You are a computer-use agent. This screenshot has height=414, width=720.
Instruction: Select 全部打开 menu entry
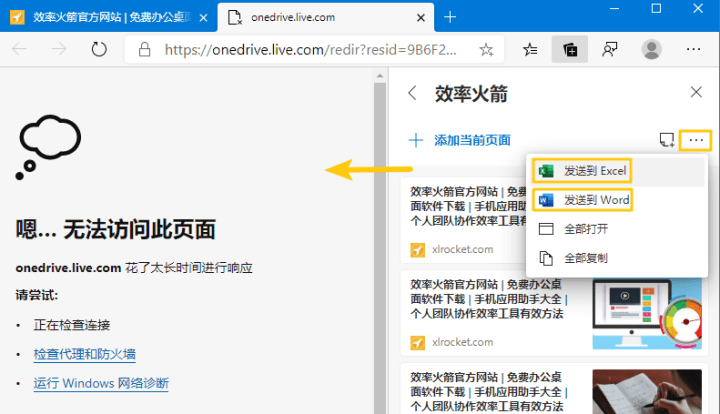[x=617, y=229]
